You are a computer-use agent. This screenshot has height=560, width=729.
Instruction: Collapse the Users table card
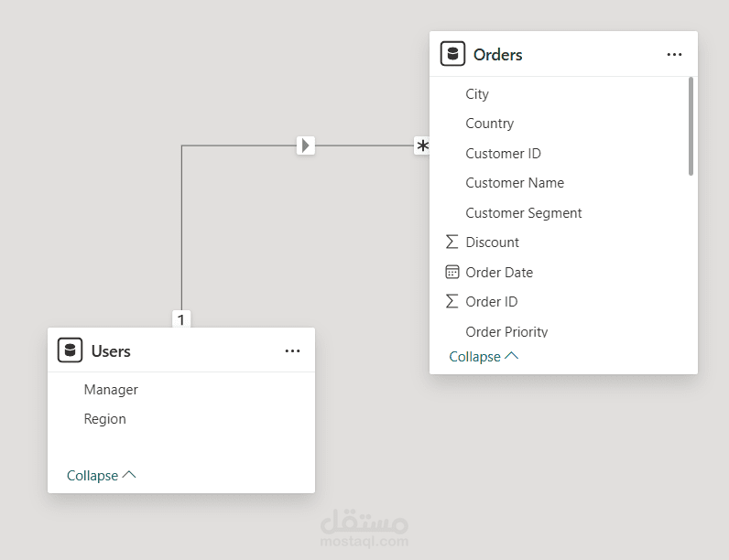[101, 476]
